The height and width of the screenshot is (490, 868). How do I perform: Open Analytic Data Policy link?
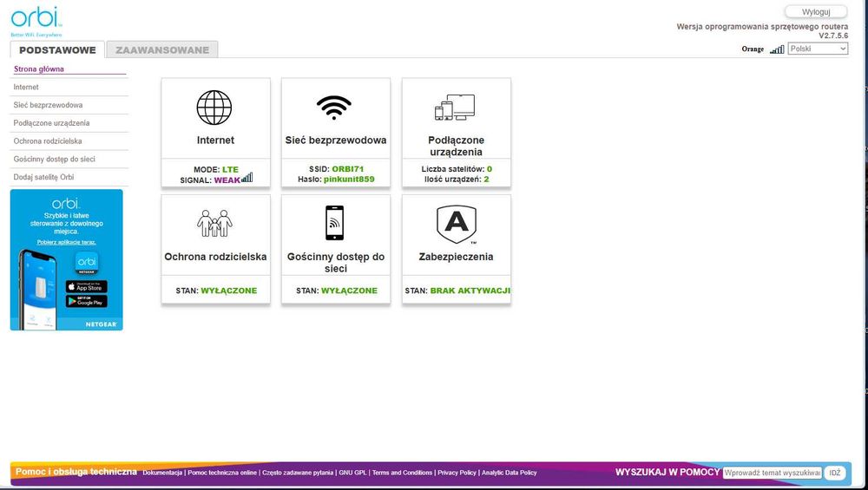(x=510, y=473)
